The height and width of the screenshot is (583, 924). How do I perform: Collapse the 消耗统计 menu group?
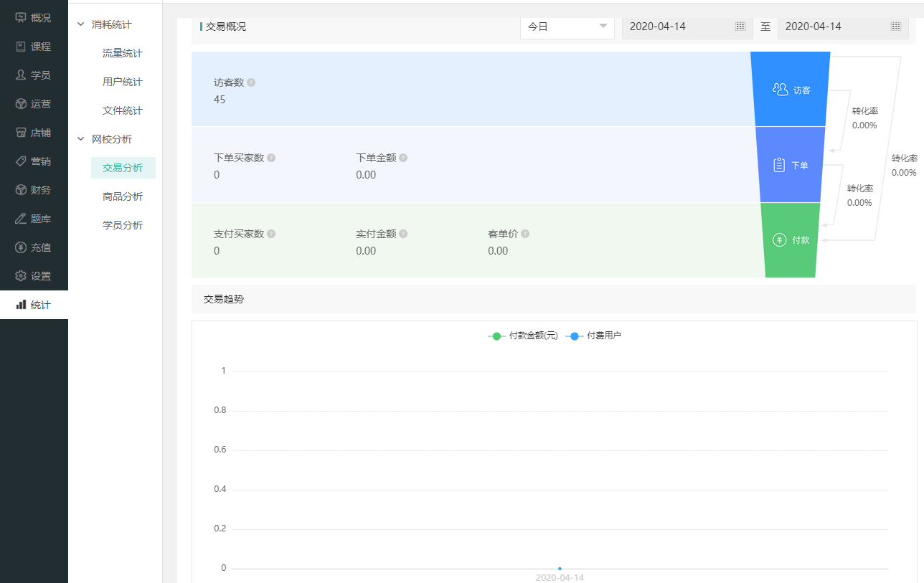pyautogui.click(x=105, y=24)
